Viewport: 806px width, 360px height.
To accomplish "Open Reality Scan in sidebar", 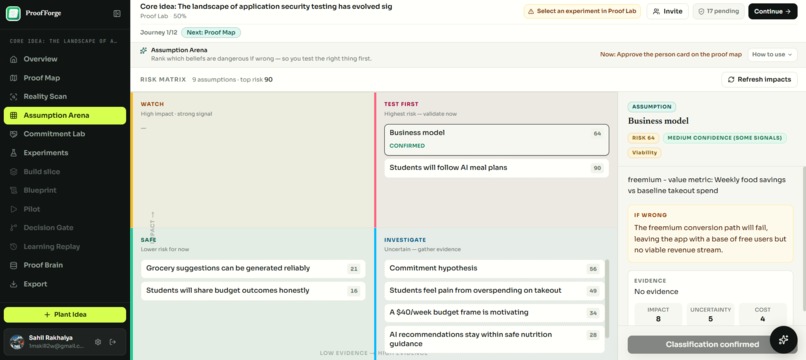I will click(65, 97).
